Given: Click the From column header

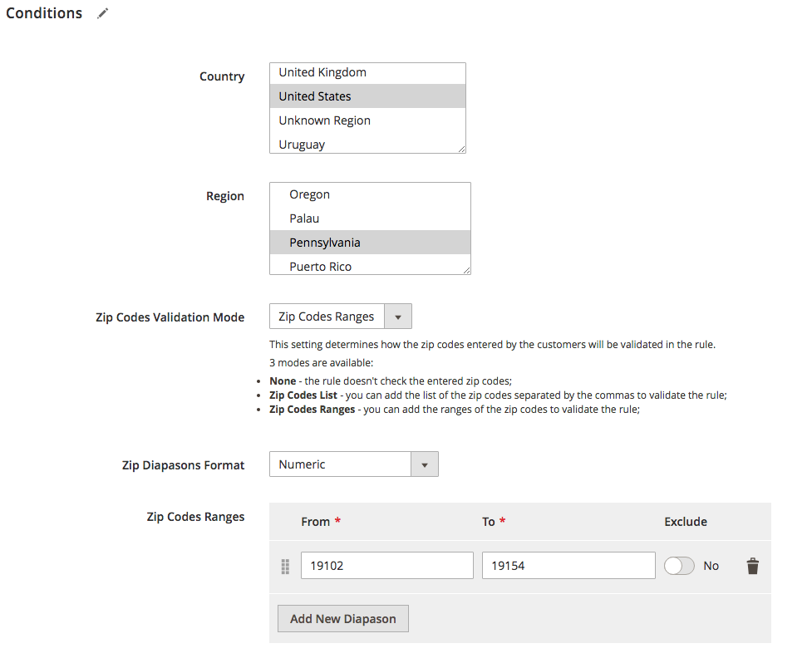Looking at the screenshot, I should pos(315,522).
